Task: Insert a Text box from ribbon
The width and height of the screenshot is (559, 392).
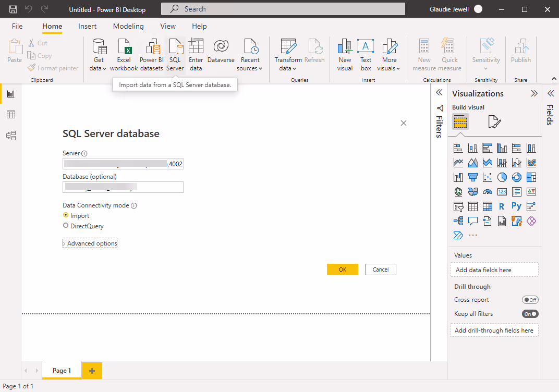Action: (366, 55)
